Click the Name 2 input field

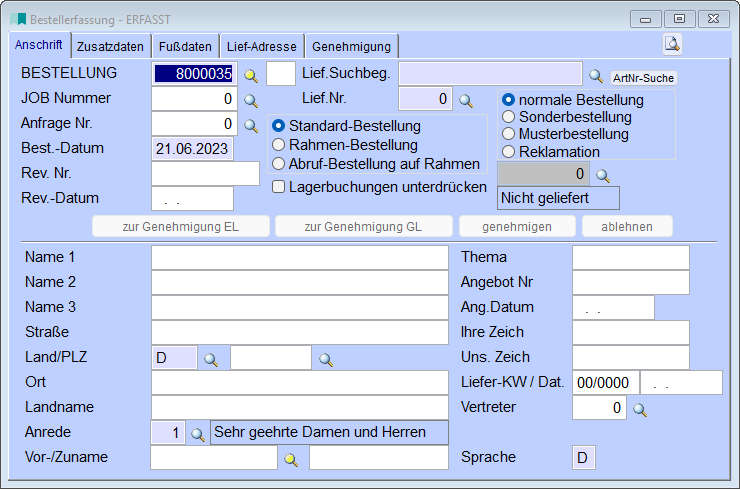[300, 283]
